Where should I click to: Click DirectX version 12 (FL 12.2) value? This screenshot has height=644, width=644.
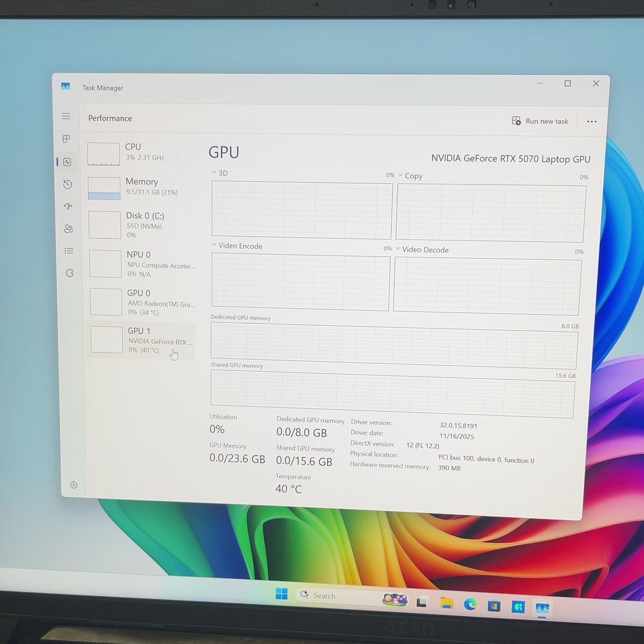pyautogui.click(x=423, y=445)
